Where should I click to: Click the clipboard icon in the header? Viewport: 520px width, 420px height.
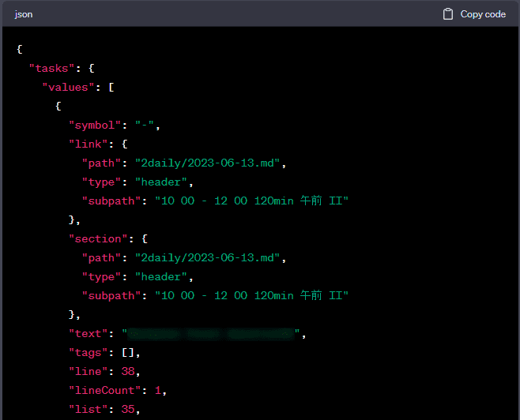(x=448, y=14)
